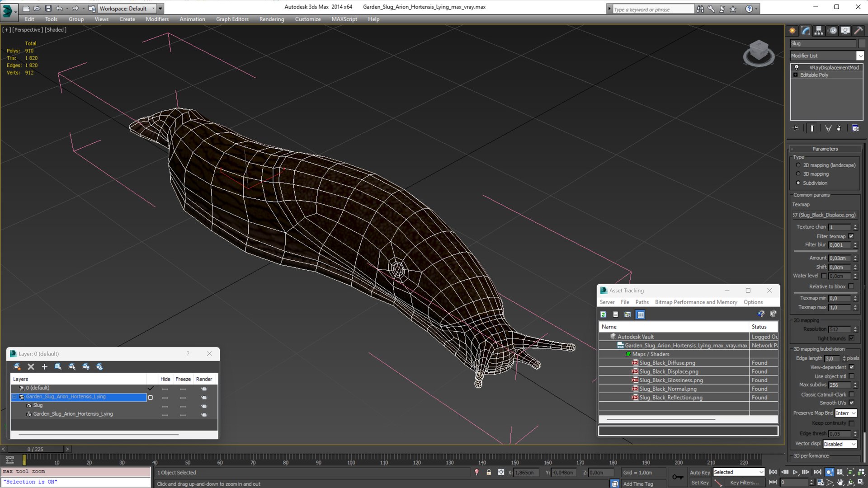Open the Workspace Default dropdown

coord(127,8)
